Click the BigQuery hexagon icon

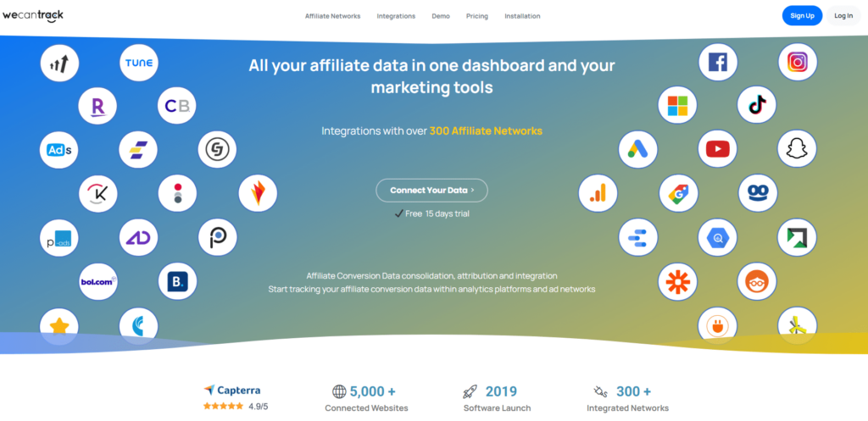(x=718, y=238)
